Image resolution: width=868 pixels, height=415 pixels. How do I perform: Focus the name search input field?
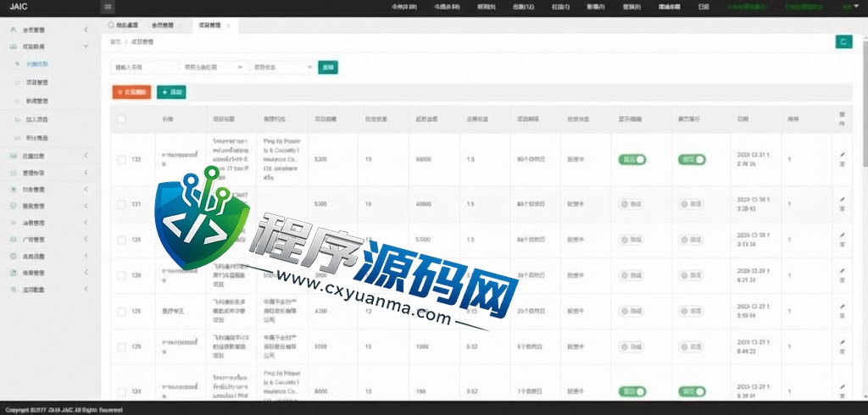coord(144,67)
